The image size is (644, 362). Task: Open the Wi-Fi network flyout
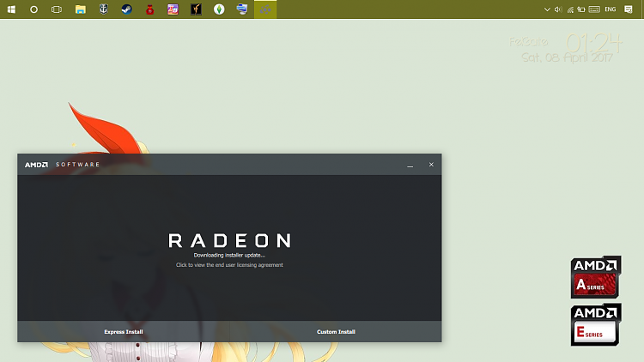tap(570, 9)
